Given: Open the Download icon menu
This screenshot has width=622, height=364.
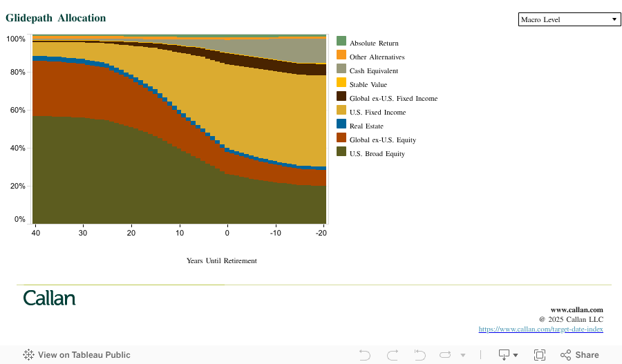Looking at the screenshot, I should tap(508, 355).
